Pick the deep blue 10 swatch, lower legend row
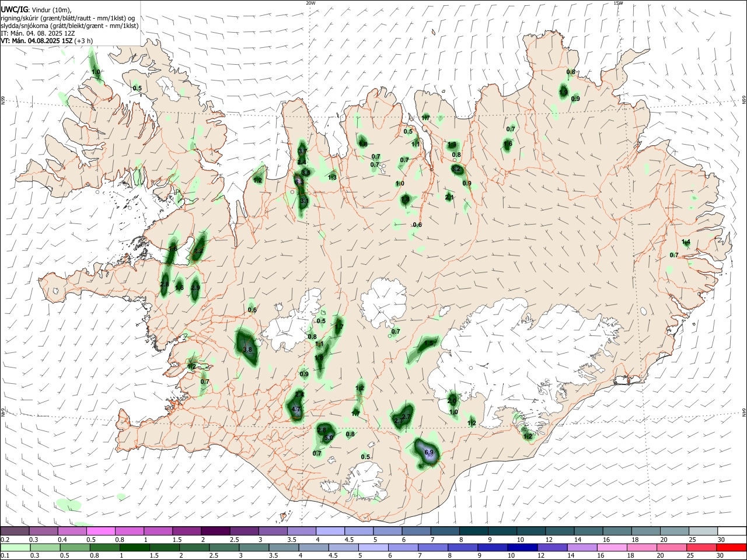The width and height of the screenshot is (747, 560). (x=522, y=547)
